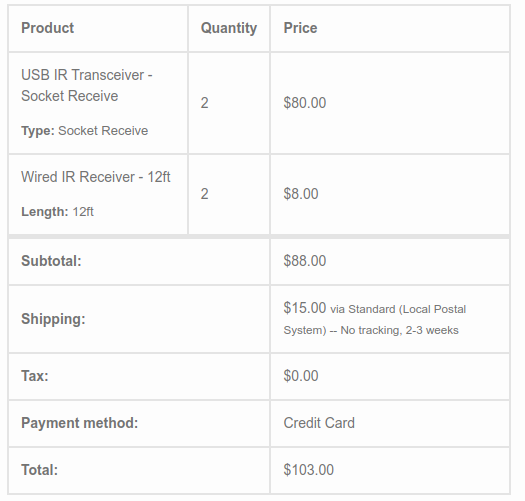
Task: Click the Price column header
Action: pos(300,28)
